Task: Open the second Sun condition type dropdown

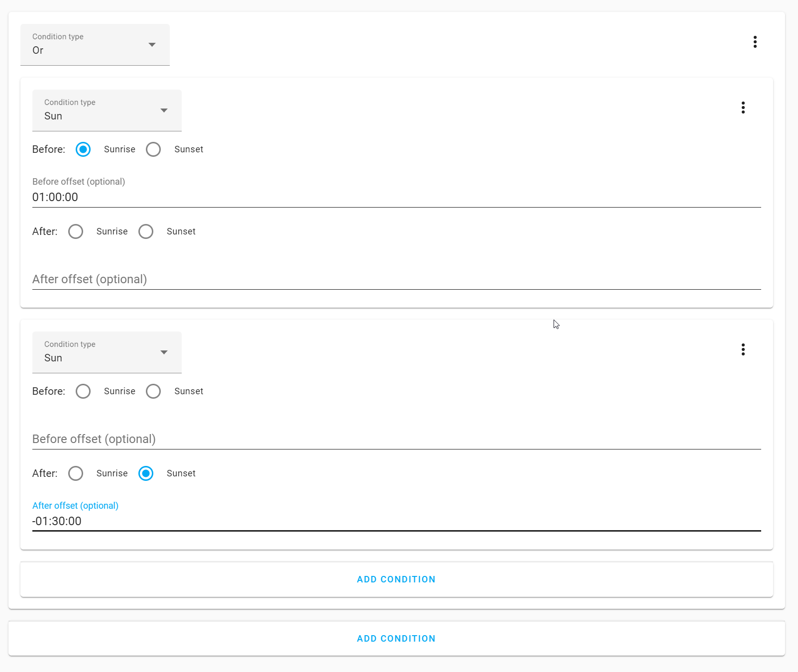Action: point(107,352)
